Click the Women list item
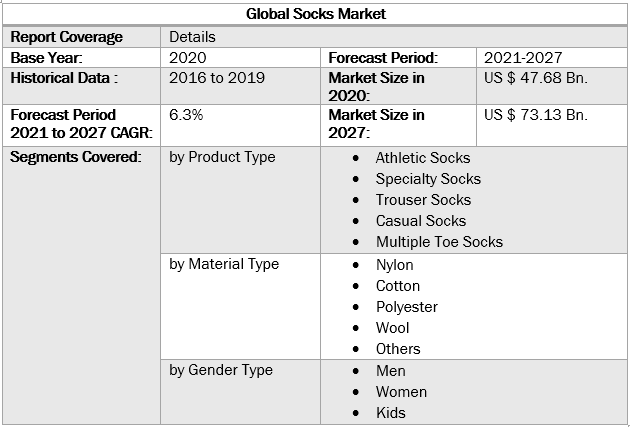The image size is (630, 427). (x=401, y=392)
